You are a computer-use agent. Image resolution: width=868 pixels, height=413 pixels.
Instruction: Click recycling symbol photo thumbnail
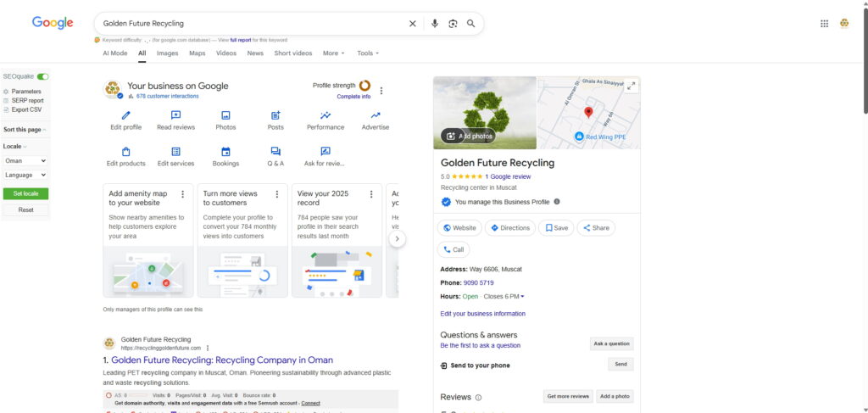(485, 113)
